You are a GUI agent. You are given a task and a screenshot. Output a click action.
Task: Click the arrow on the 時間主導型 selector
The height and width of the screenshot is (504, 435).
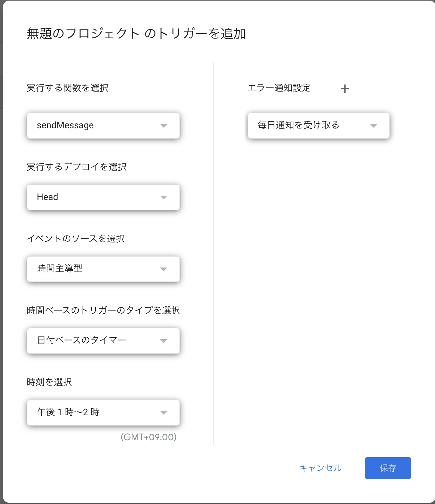164,269
